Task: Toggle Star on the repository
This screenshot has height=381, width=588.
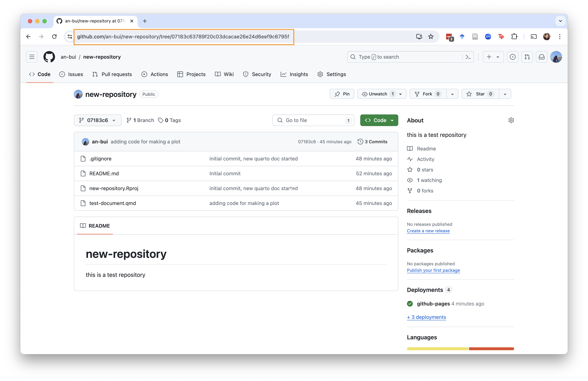Action: 480,94
